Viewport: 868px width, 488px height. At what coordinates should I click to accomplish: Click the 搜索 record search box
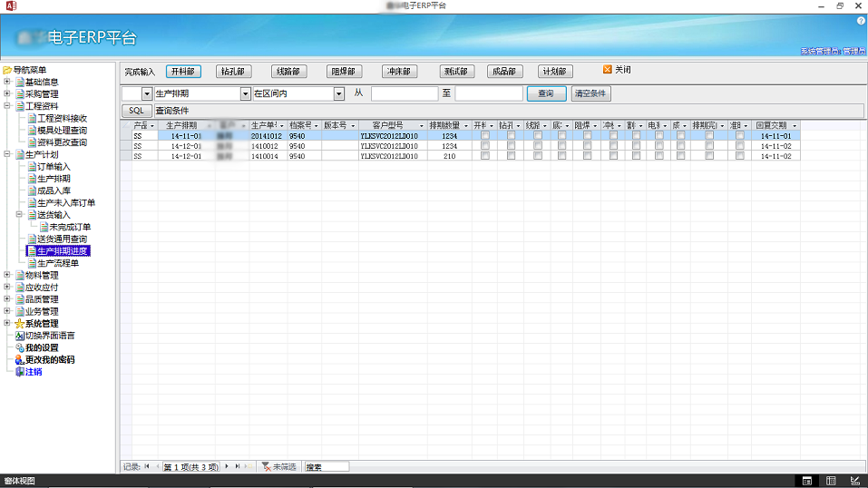(x=327, y=467)
